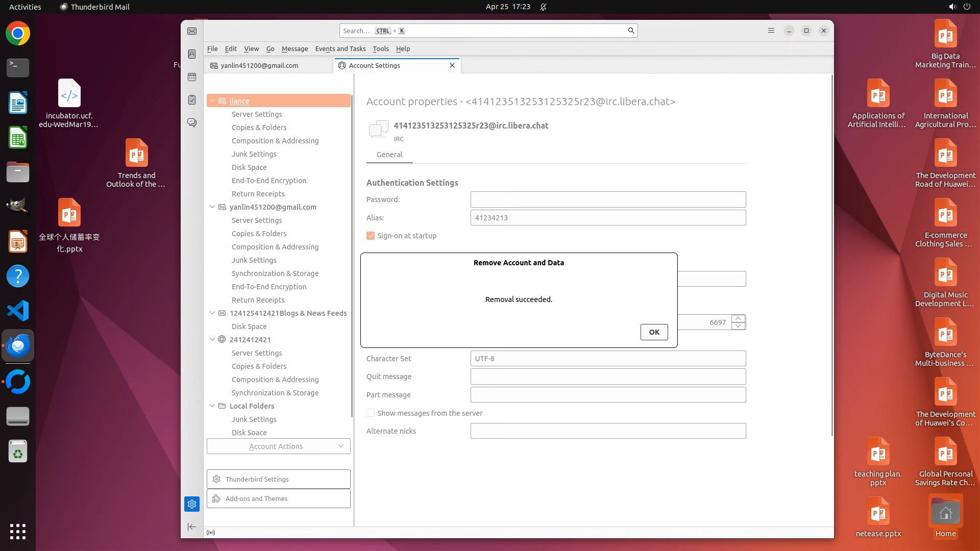Open the Chat space icon
Viewport: 980px width, 551px height.
(x=192, y=123)
